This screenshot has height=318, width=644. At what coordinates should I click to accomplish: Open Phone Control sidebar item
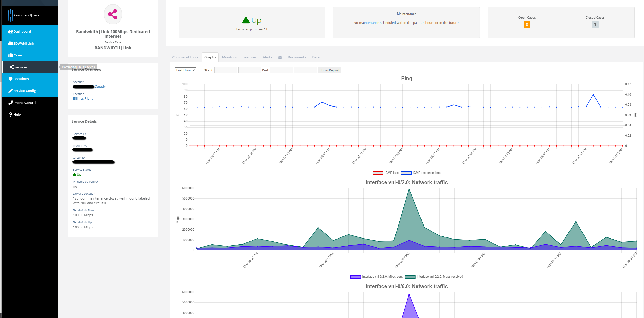tap(30, 103)
